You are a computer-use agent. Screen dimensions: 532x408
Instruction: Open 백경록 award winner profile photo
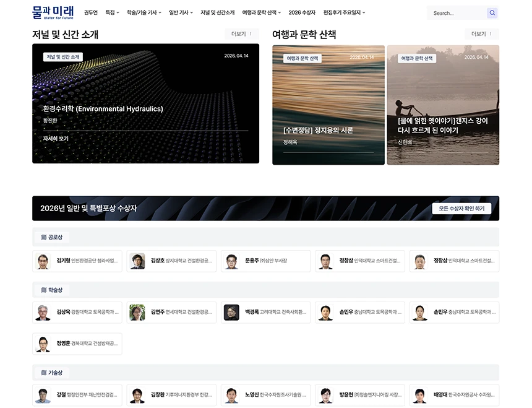click(x=231, y=313)
